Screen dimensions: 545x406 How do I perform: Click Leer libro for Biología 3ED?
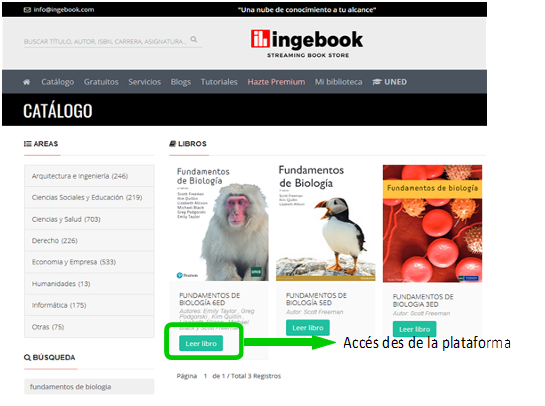[x=415, y=329]
